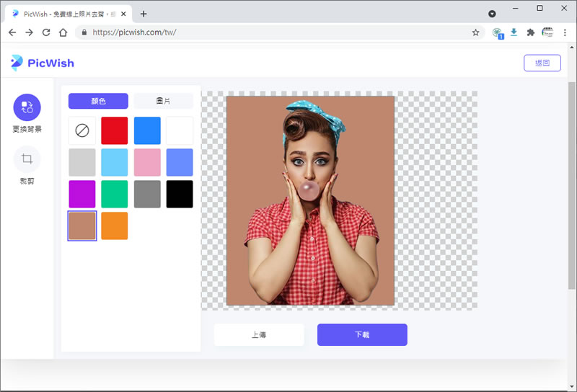Image resolution: width=577 pixels, height=392 pixels.
Task: Pick the dark gray background color
Action: click(147, 194)
